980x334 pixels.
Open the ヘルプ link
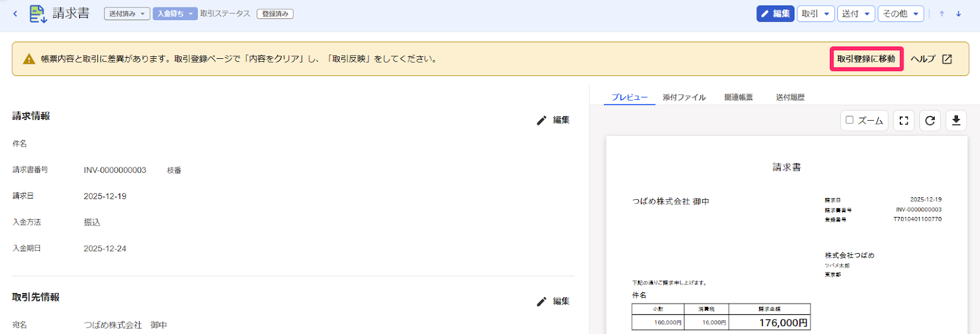(x=922, y=59)
